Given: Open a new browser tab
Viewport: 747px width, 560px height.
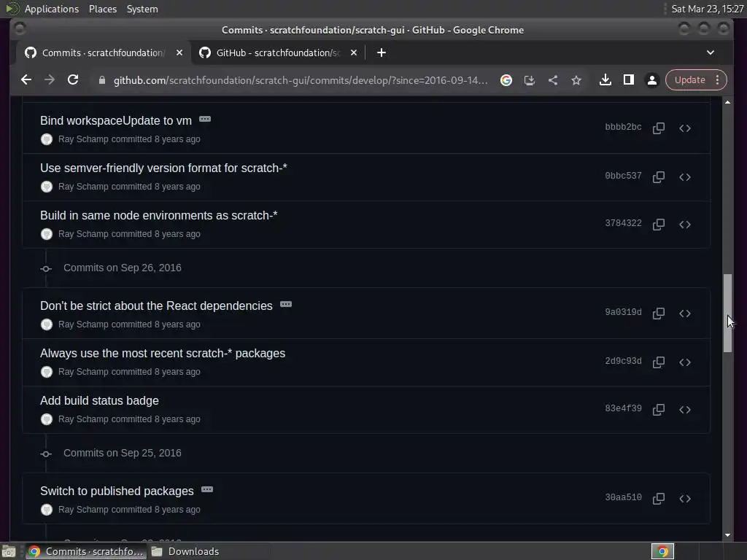Looking at the screenshot, I should coord(381,52).
